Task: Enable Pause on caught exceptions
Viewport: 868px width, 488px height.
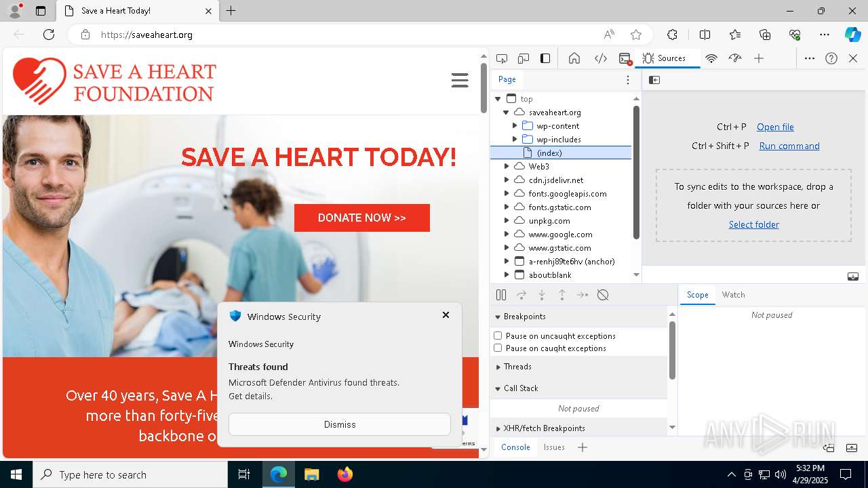Action: pos(498,348)
